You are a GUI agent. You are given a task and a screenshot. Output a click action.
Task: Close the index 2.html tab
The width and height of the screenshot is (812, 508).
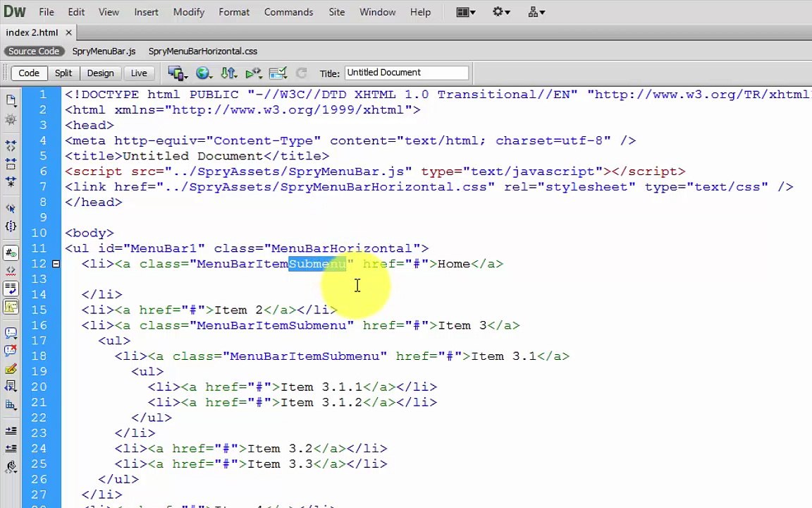point(68,32)
